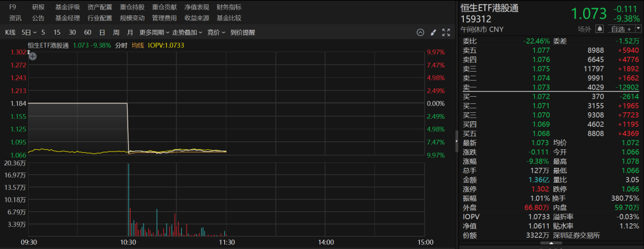Expand the 5日 period dropdown
The image size is (644, 249).
29,32
